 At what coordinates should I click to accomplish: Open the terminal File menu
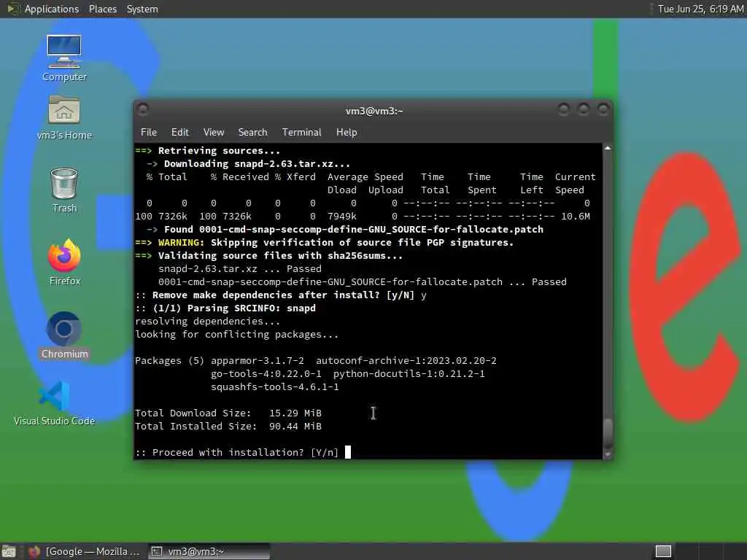tap(149, 133)
